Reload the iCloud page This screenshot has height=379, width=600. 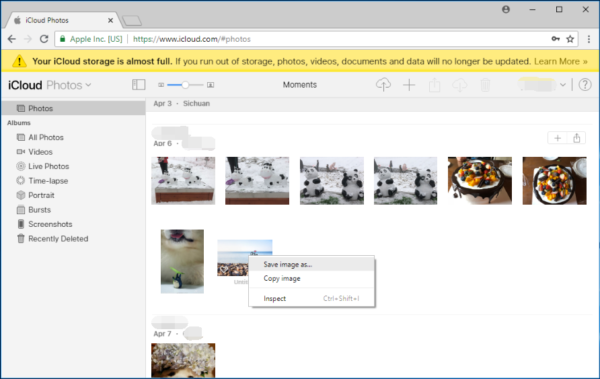44,39
